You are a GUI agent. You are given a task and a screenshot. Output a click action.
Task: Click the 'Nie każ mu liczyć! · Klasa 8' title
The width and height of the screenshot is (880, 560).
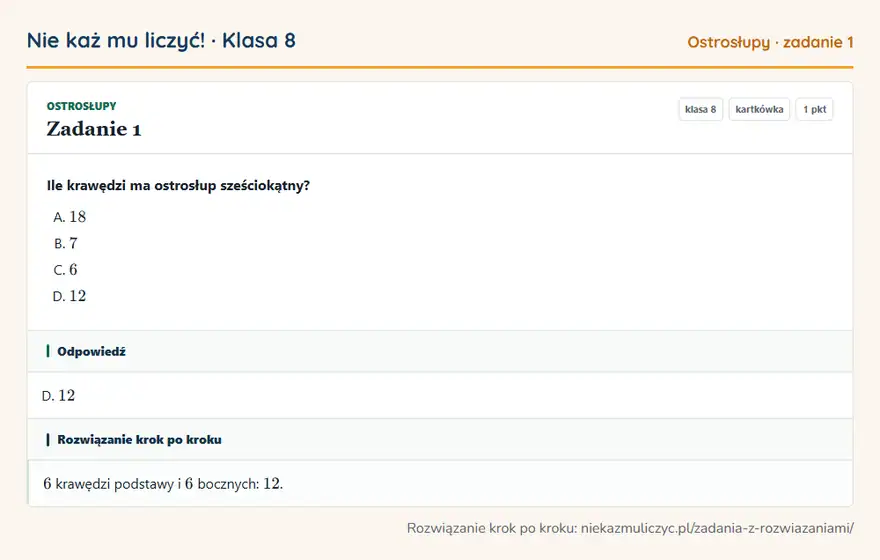tap(161, 41)
